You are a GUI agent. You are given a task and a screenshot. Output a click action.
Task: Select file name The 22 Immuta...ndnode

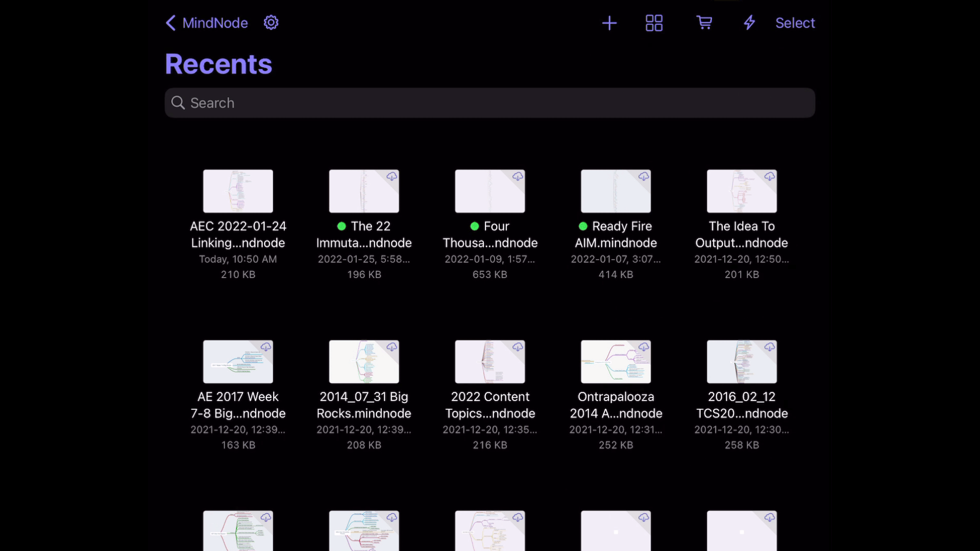coord(364,234)
